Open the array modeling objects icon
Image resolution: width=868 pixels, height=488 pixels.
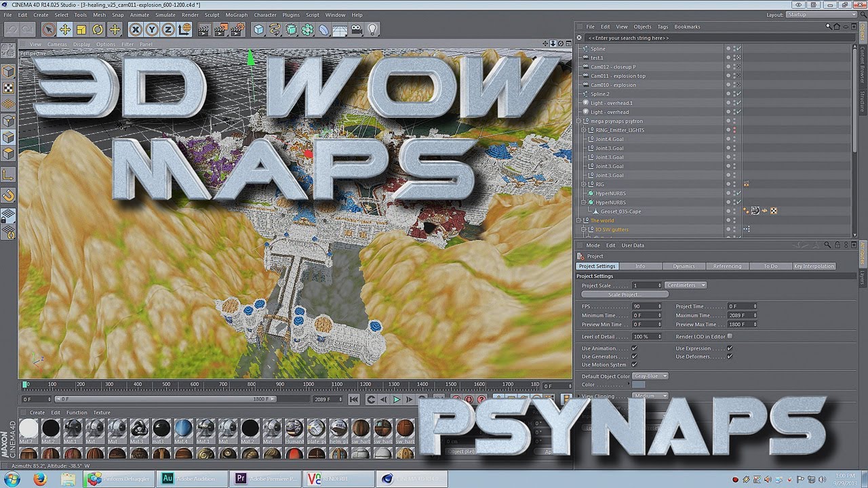coord(307,29)
